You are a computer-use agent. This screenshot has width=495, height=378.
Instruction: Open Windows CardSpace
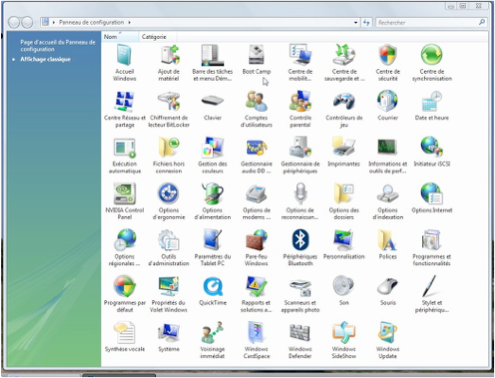point(256,340)
